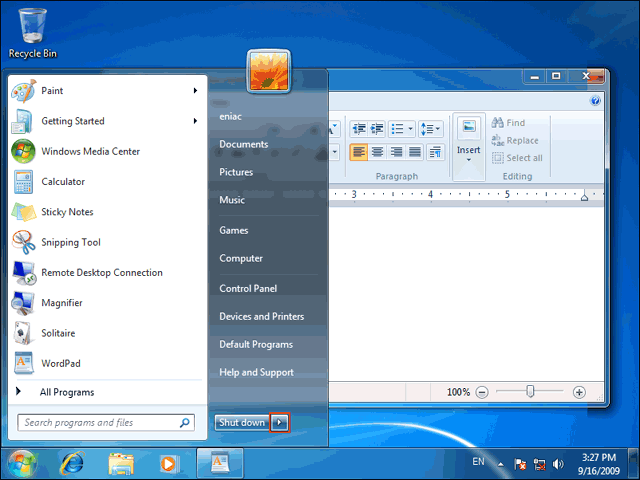Click the WordPad zoom slider thumb
The width and height of the screenshot is (640, 480).
530,392
